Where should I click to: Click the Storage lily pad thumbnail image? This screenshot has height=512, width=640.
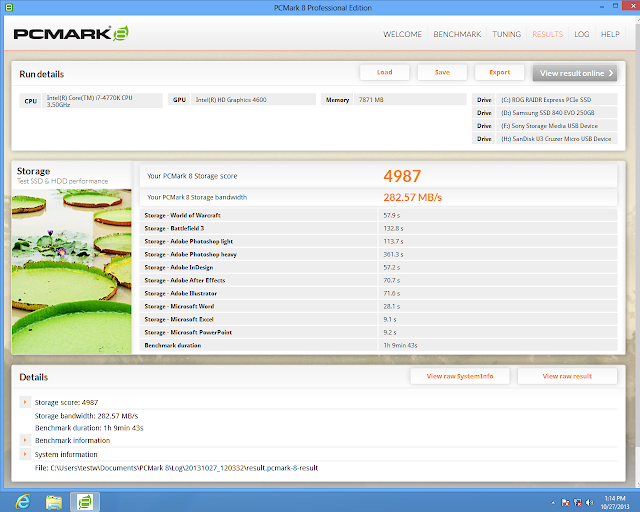click(71, 272)
